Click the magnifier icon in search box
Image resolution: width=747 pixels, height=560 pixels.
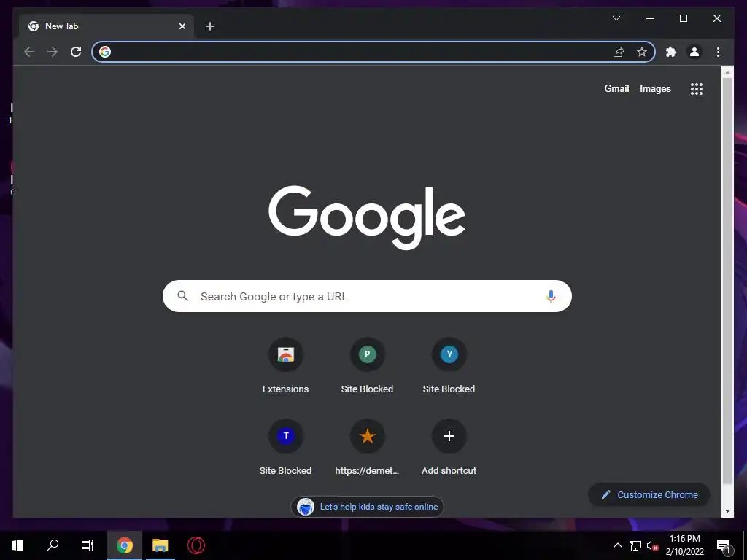183,296
